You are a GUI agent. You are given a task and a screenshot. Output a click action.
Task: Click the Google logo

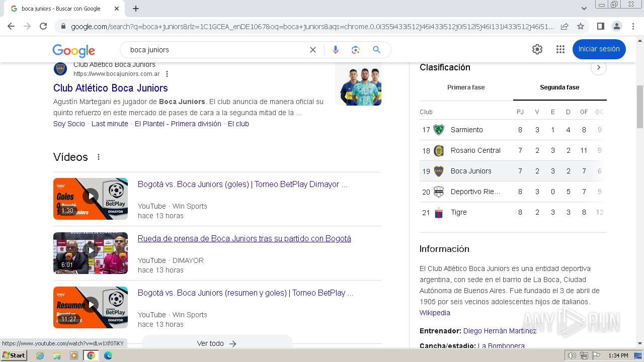click(x=73, y=50)
